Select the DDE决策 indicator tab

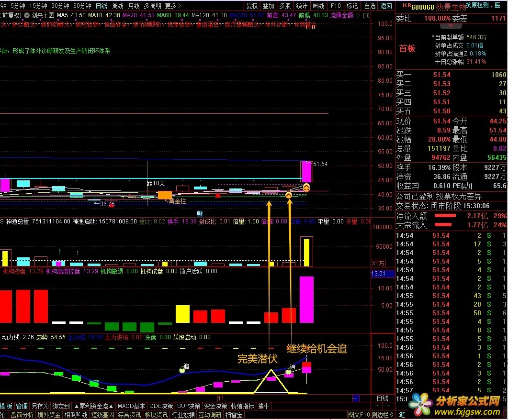coord(161,406)
